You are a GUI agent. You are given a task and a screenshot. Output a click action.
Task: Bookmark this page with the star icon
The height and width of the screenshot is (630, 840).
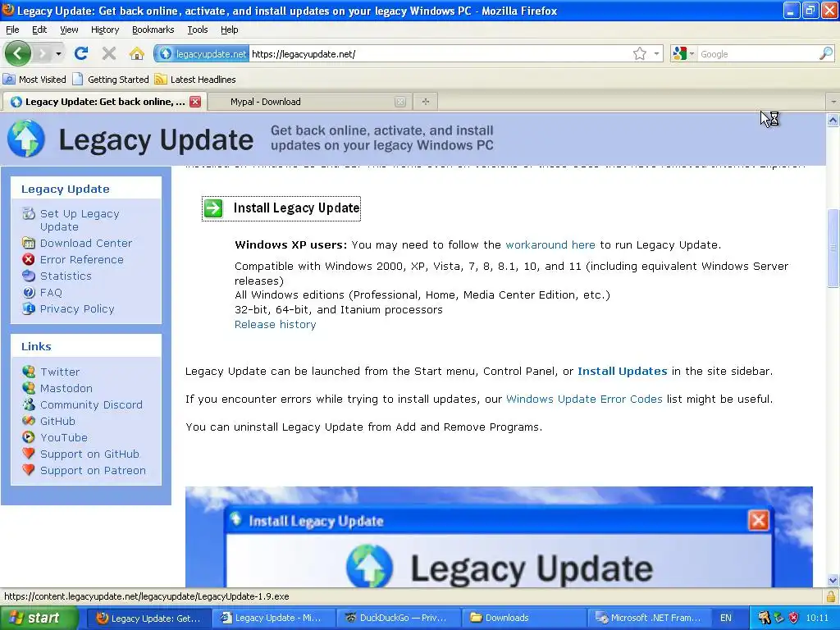point(640,53)
